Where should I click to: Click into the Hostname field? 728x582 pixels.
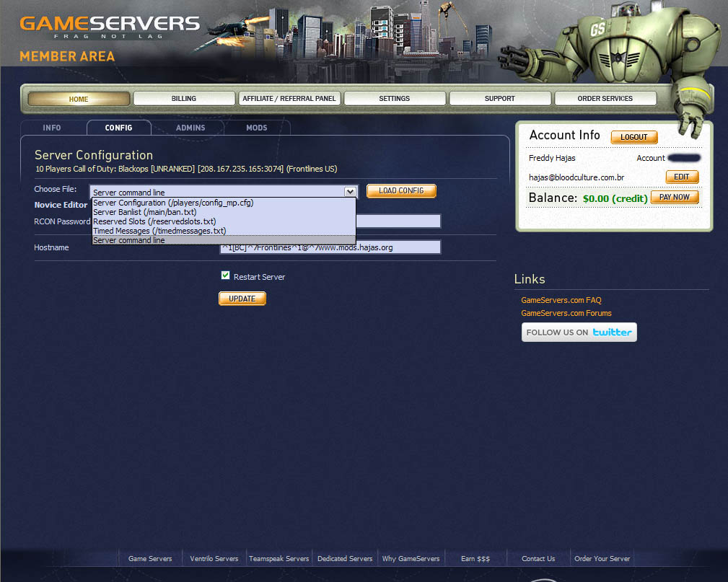pos(330,247)
